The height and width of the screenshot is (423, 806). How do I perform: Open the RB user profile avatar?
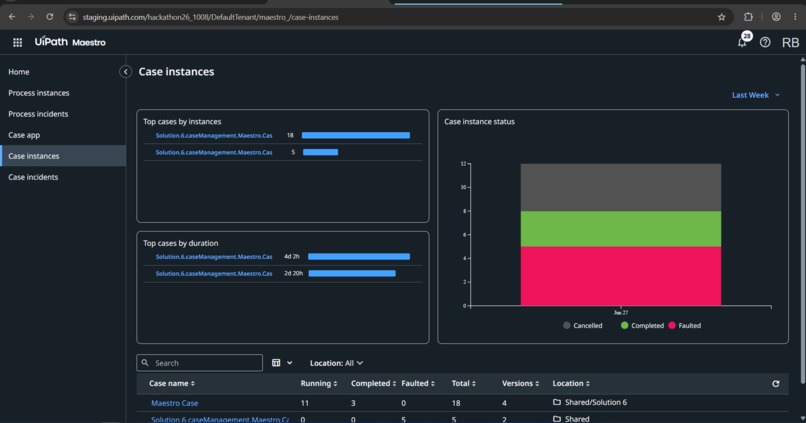coord(790,43)
